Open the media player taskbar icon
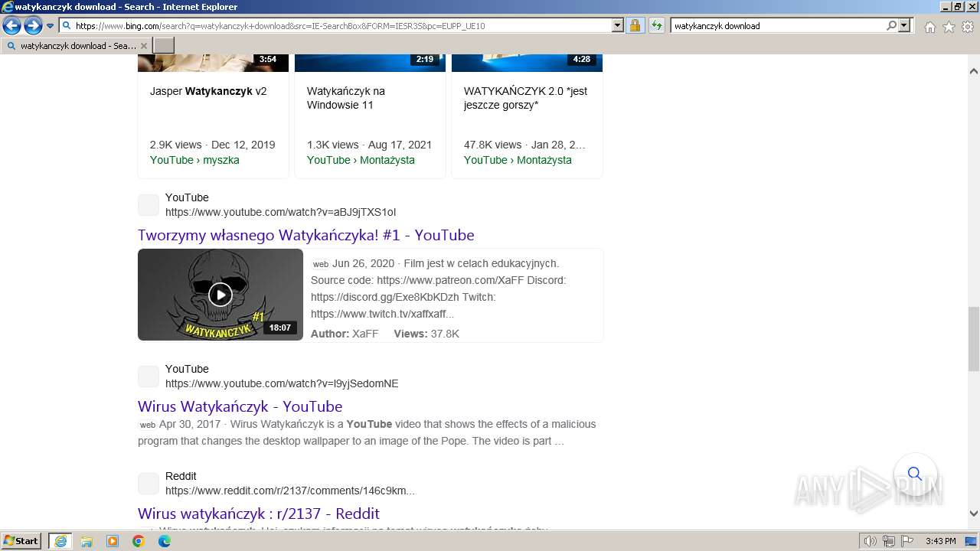Screen dimensions: 980x551 (x=113, y=541)
